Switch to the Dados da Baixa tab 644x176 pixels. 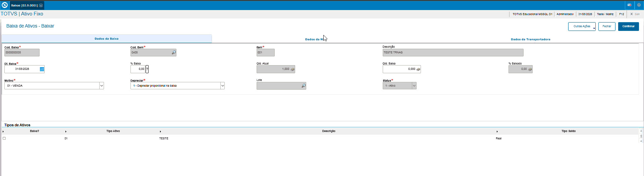107,39
